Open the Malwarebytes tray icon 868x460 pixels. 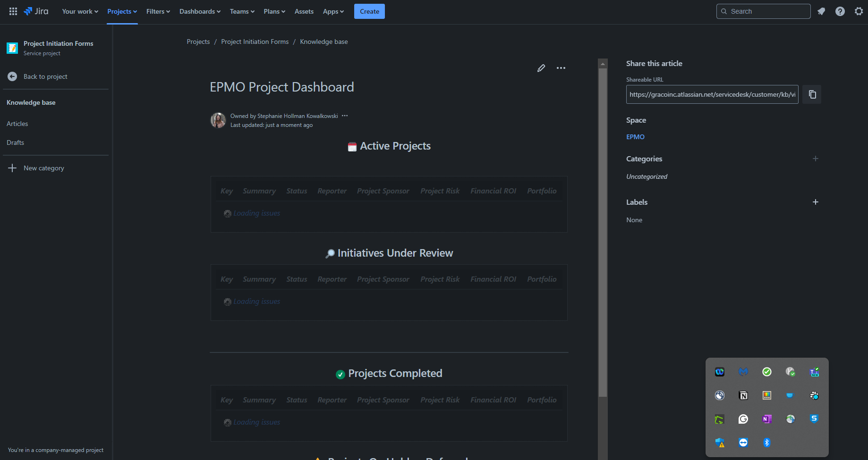pos(743,372)
